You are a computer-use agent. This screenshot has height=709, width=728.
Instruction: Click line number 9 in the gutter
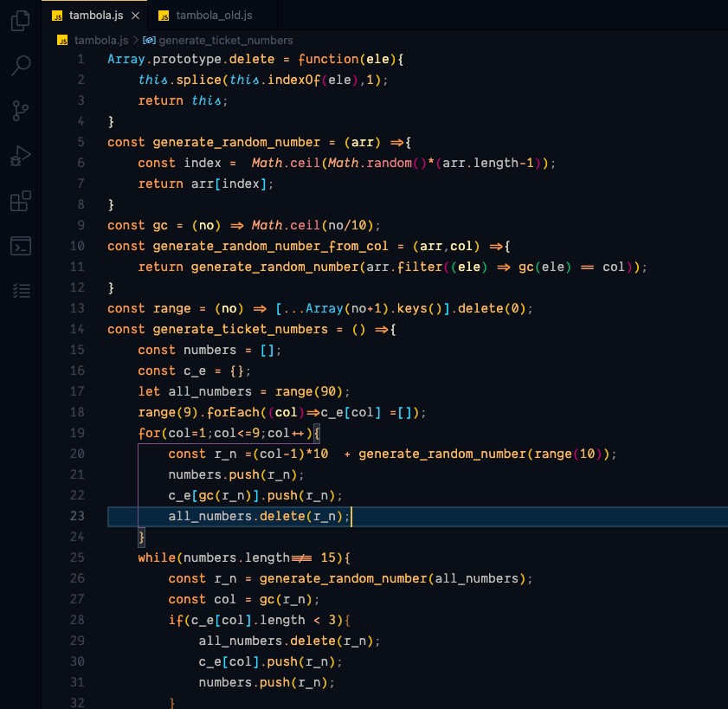[81, 225]
